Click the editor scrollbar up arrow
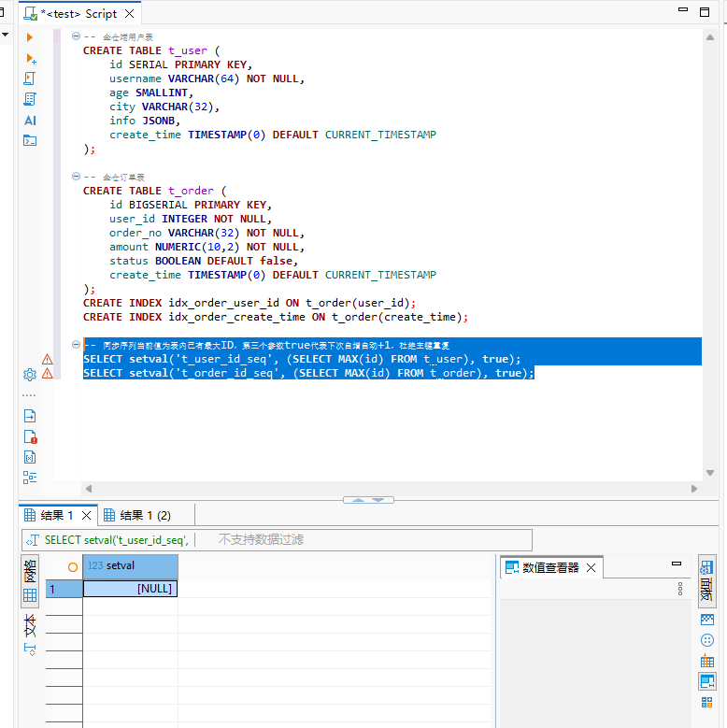 pos(710,37)
